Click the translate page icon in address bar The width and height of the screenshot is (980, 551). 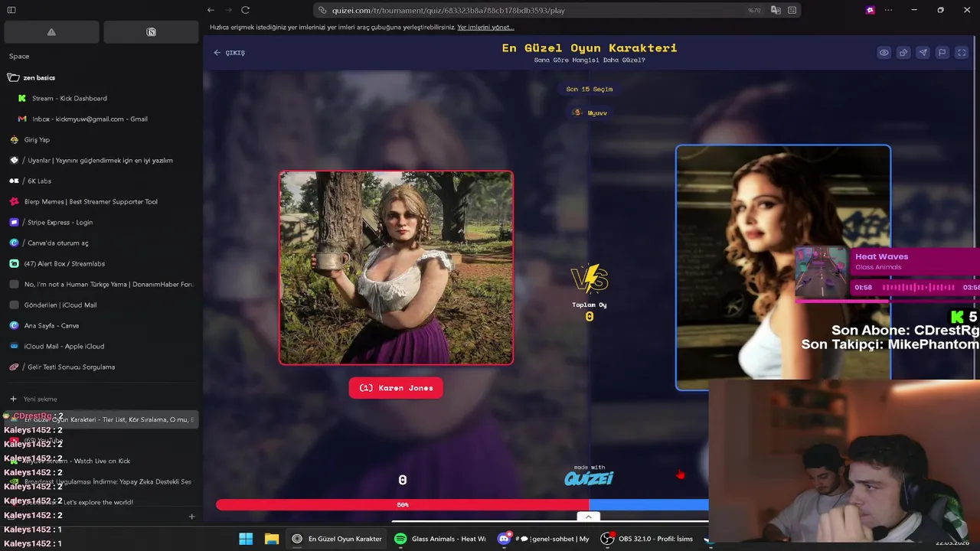pyautogui.click(x=776, y=10)
